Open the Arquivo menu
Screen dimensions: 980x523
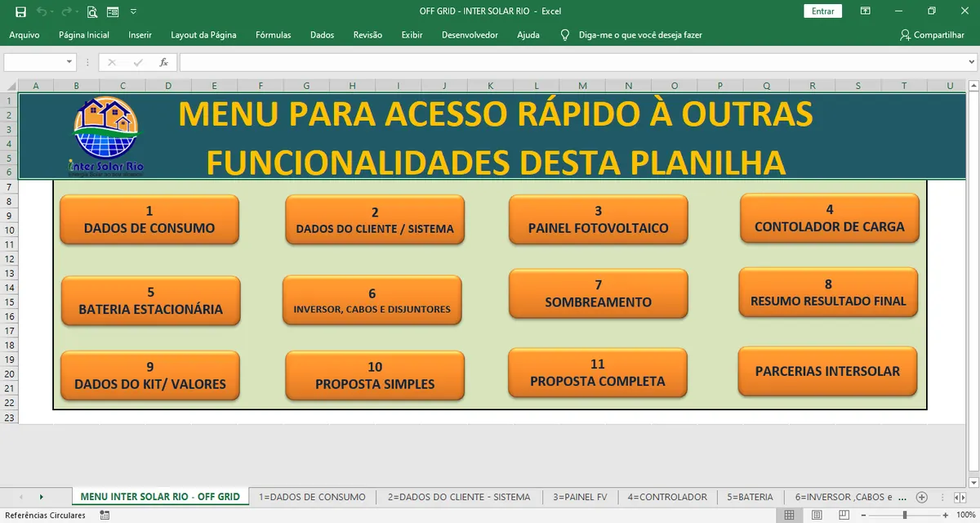tap(24, 35)
